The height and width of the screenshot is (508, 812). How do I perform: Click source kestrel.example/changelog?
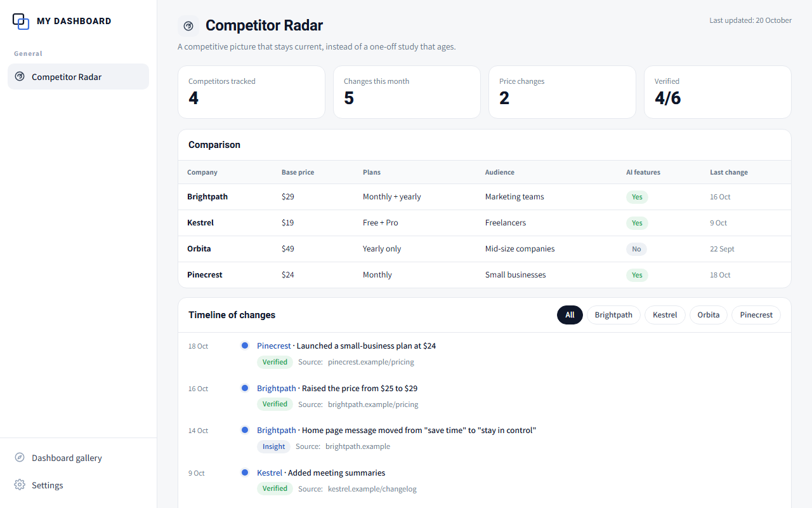[372, 489]
